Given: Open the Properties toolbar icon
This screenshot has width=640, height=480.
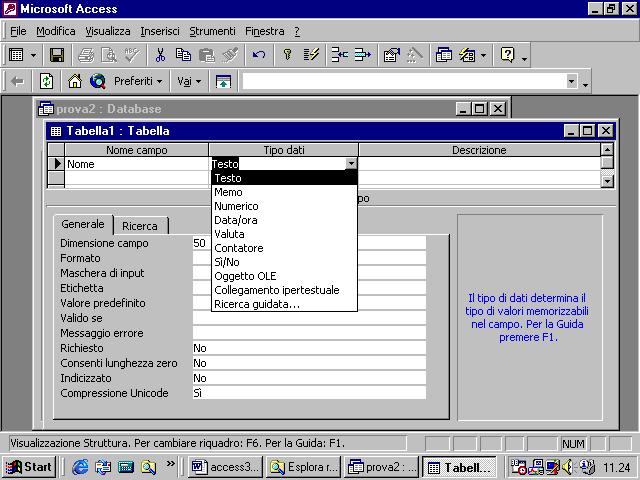Looking at the screenshot, I should click(391, 55).
